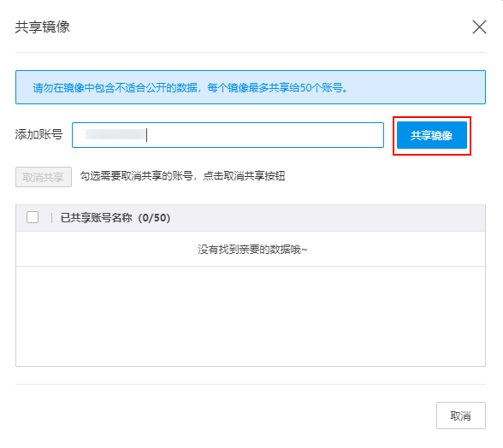Click empty right side of account input
The image size is (503, 448).
click(265, 135)
